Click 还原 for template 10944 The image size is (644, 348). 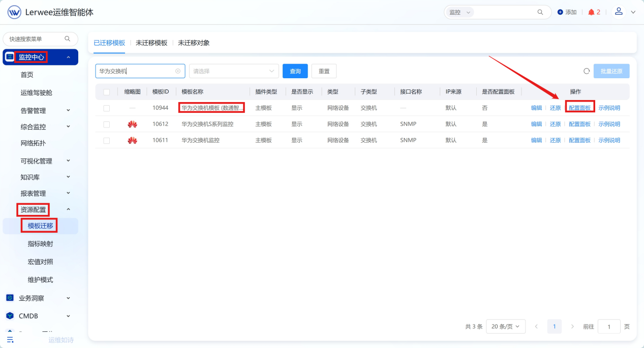(555, 108)
